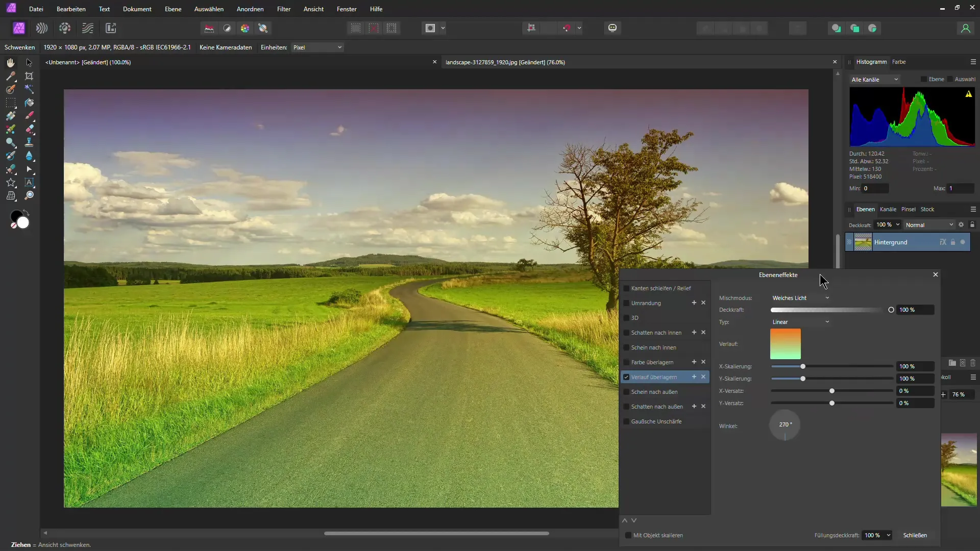The image size is (980, 551).
Task: Switch to the Tone Mapping Persona
Action: pyautogui.click(x=88, y=28)
